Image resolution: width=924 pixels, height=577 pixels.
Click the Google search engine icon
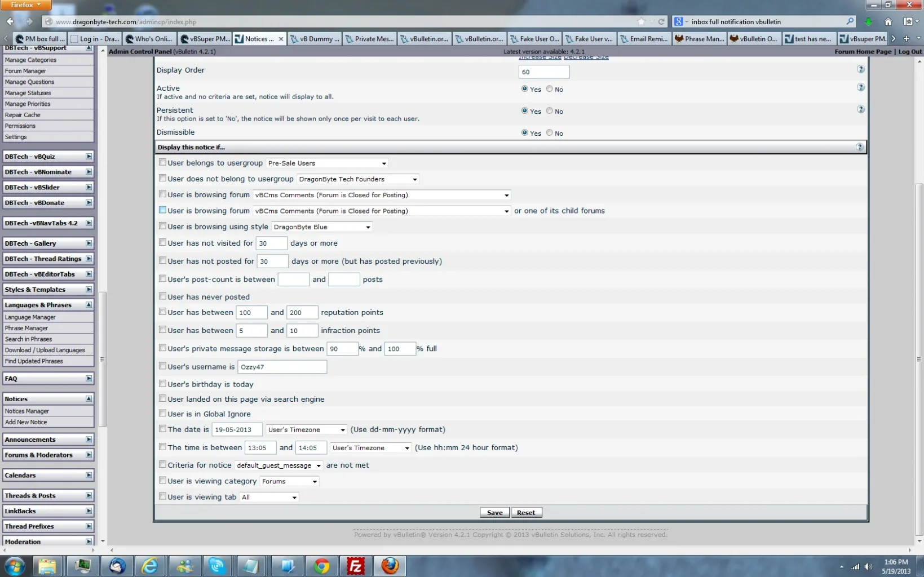(x=679, y=21)
